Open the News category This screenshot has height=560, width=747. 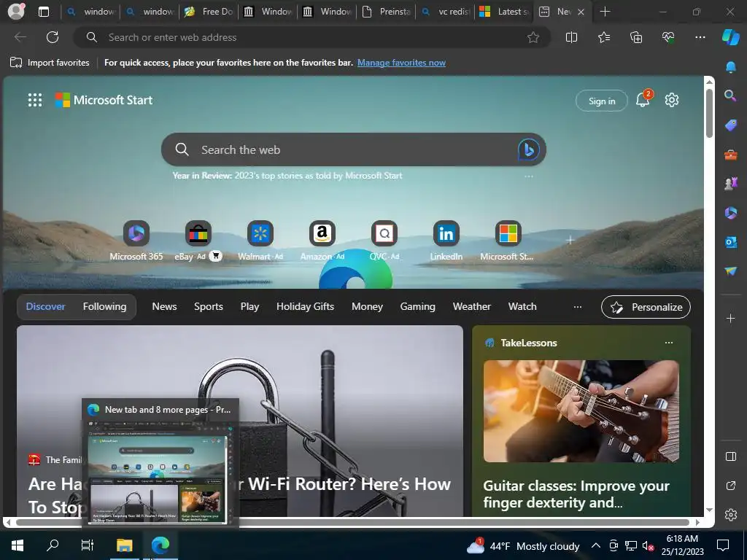point(164,307)
